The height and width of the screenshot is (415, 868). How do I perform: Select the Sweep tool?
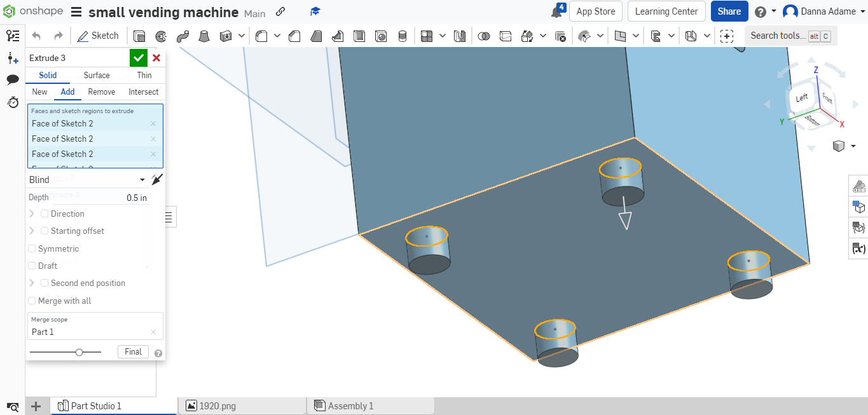pyautogui.click(x=182, y=36)
